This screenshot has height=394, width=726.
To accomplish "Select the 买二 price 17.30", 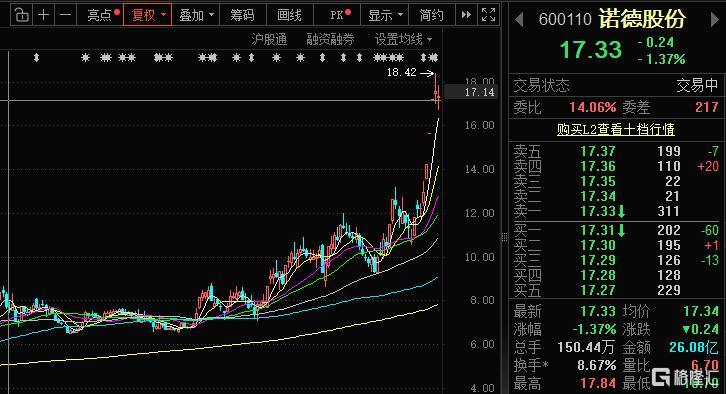I will (x=598, y=245).
